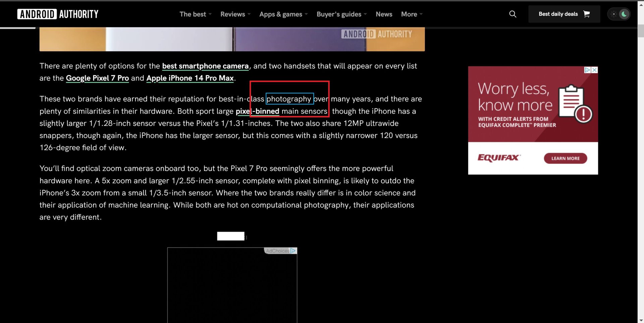Click the search magnifier icon
The height and width of the screenshot is (323, 644).
point(513,14)
